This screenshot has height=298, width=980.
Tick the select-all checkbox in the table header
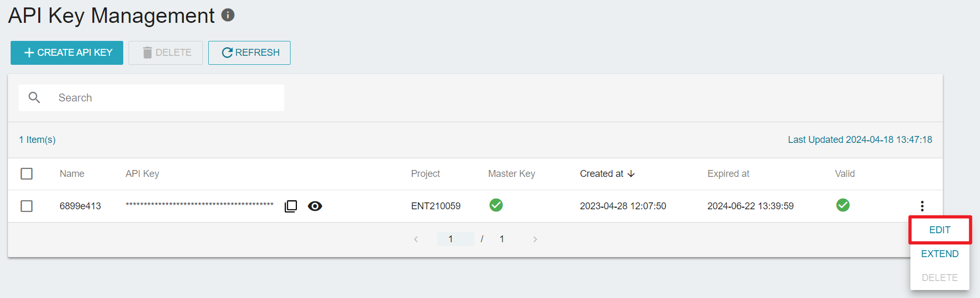pyautogui.click(x=27, y=174)
